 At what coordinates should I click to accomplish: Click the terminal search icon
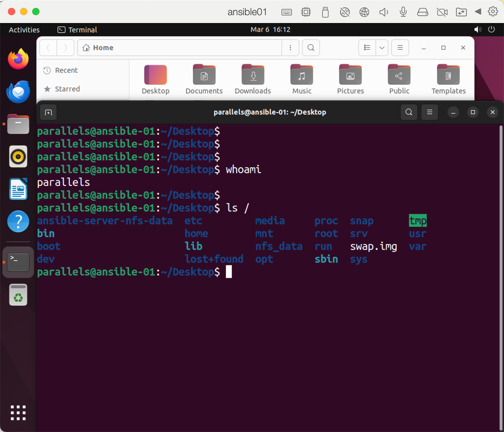point(409,112)
